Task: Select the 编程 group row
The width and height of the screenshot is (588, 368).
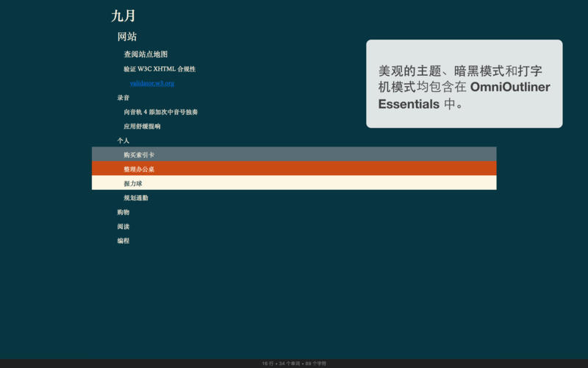Action: tap(123, 241)
